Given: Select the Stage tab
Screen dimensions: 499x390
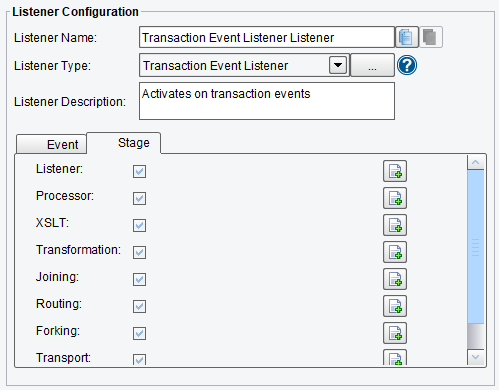Looking at the screenshot, I should 124,143.
